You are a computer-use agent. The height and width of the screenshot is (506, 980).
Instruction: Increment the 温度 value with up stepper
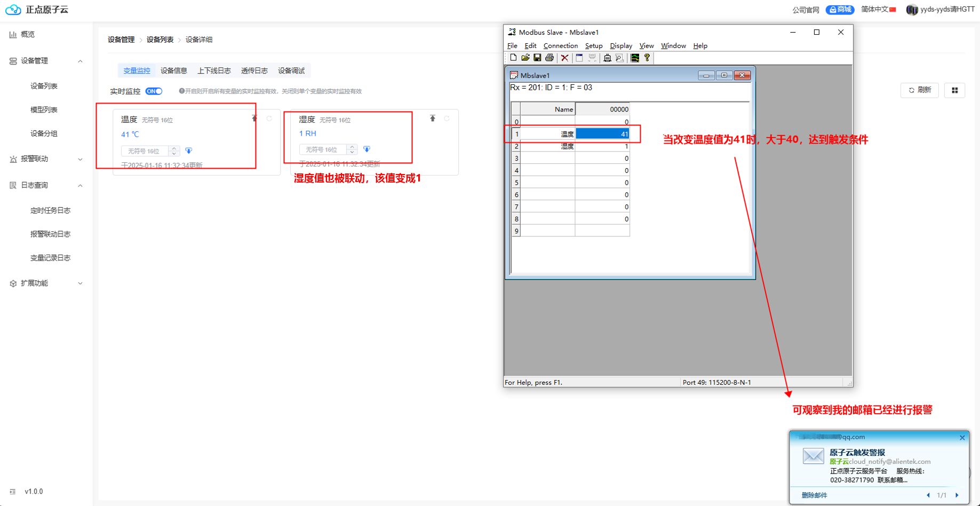click(x=174, y=148)
